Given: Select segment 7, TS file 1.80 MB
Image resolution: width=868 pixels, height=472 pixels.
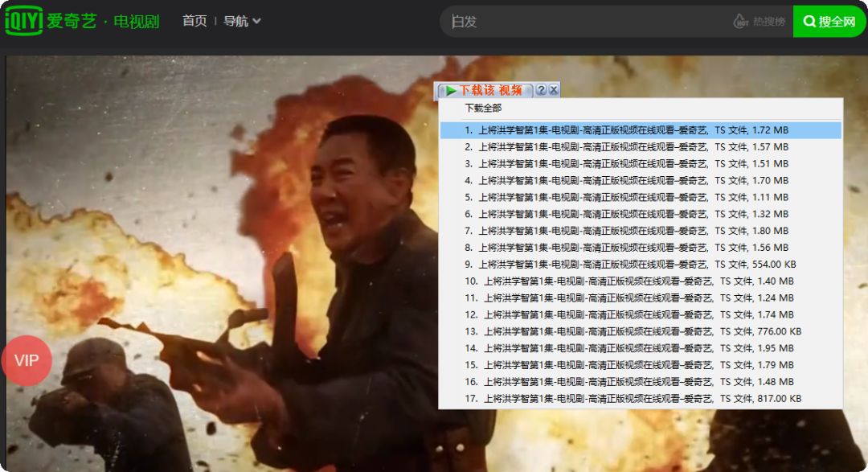Looking at the screenshot, I should click(x=641, y=231).
